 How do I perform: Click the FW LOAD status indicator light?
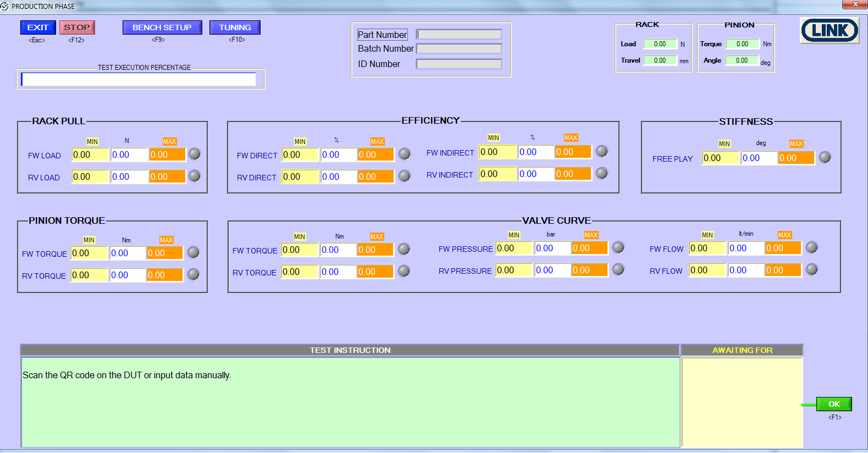pos(195,154)
